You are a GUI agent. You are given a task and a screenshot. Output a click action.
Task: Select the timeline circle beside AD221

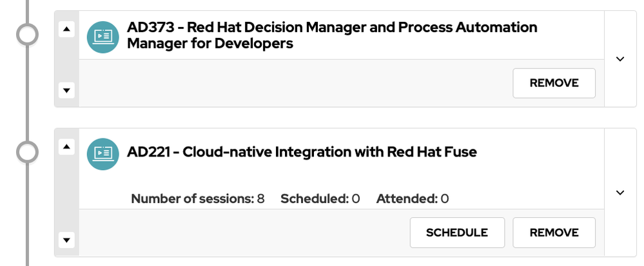click(27, 153)
